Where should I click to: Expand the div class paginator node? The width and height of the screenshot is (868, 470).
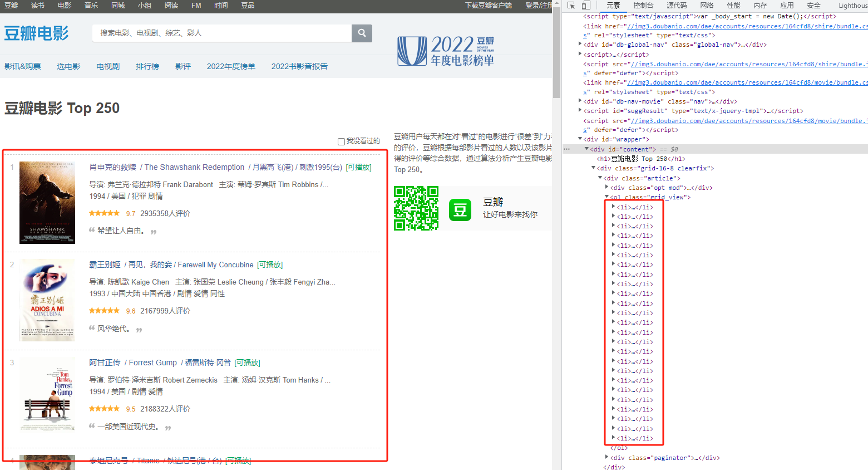[x=607, y=457]
